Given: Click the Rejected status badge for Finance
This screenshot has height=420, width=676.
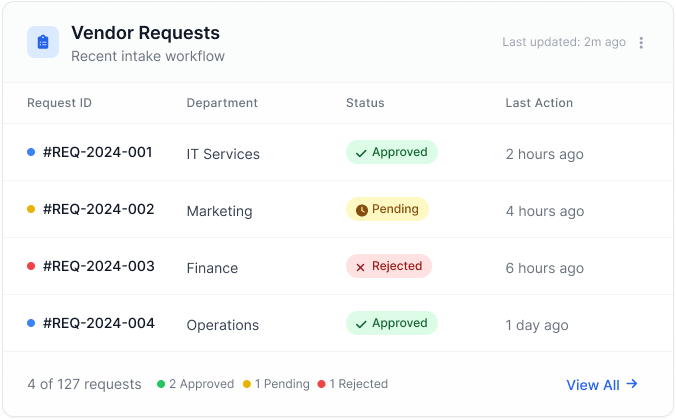Looking at the screenshot, I should pos(389,267).
